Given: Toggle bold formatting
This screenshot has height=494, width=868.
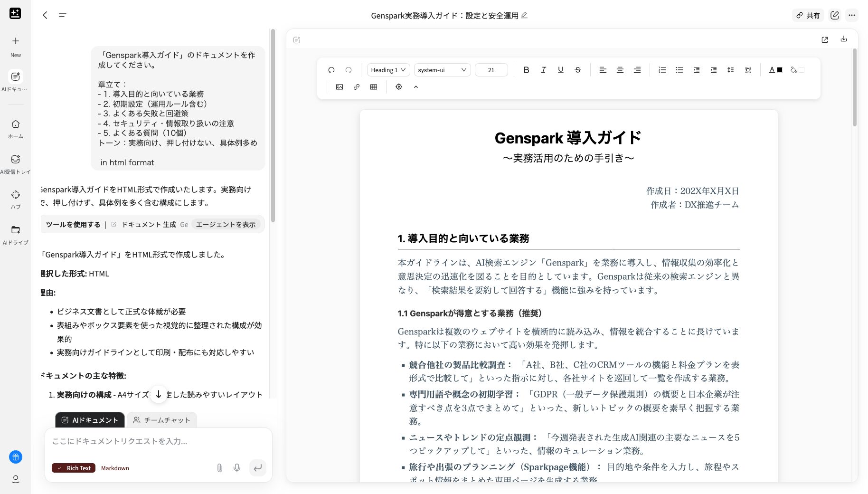Looking at the screenshot, I should 526,70.
